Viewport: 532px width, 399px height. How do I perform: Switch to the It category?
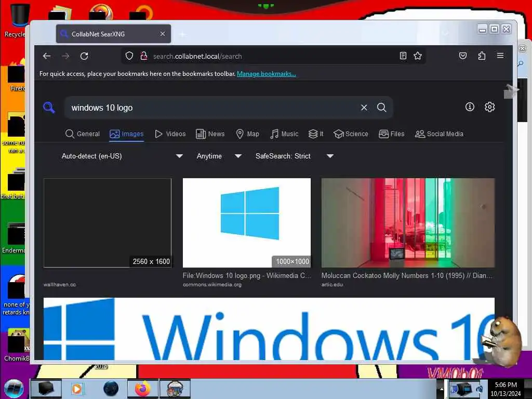coord(315,134)
